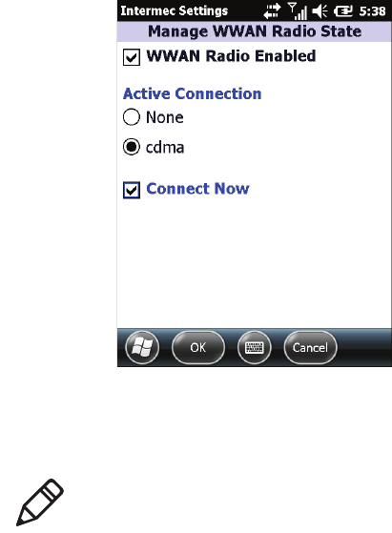Uncheck the Connect Now checkbox
Screen dimensions: 392x533
(132, 190)
